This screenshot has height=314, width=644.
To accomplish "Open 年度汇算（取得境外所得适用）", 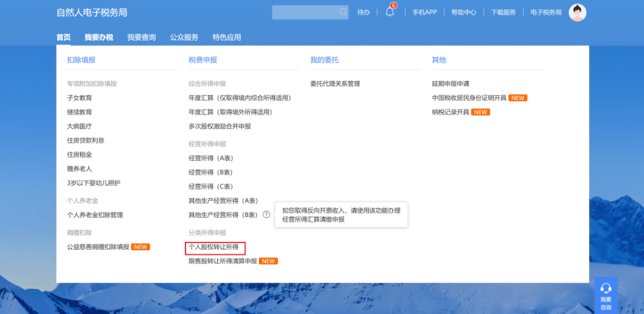I will click(231, 112).
